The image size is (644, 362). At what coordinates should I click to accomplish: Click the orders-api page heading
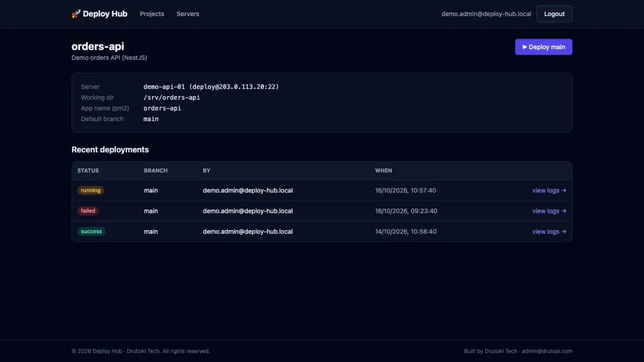(x=98, y=46)
